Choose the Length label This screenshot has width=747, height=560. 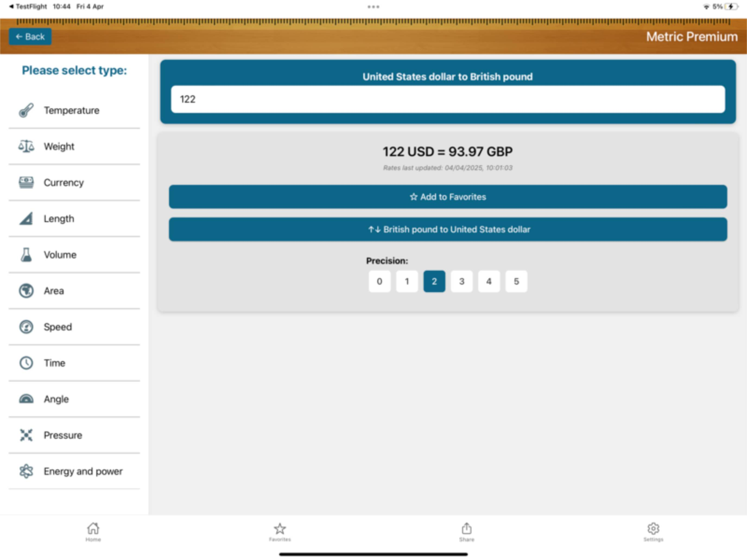tap(59, 219)
